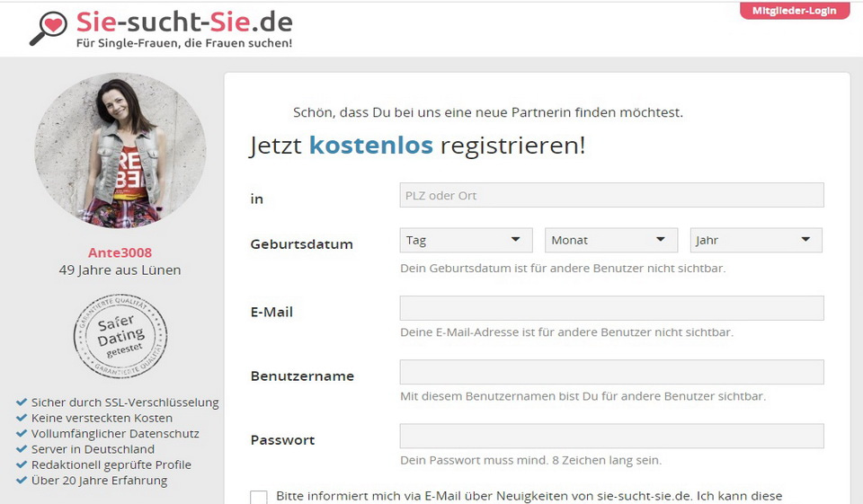Focus the PLZ oder Ort field

tap(611, 196)
